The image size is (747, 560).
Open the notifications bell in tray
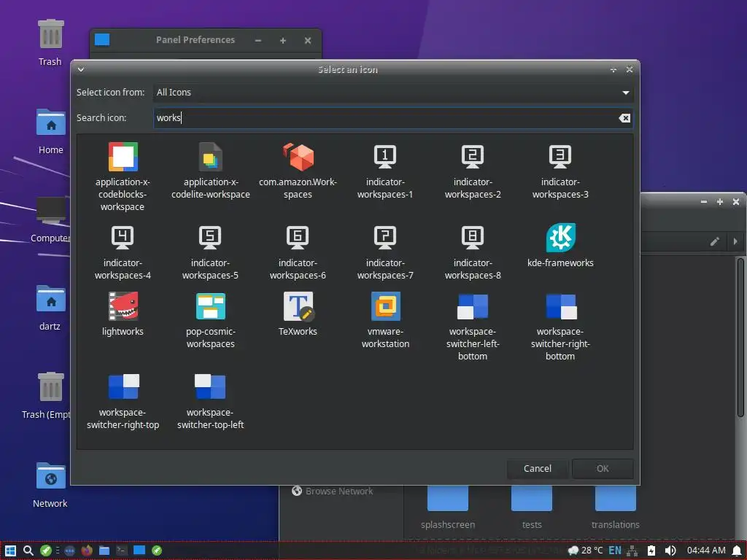pyautogui.click(x=737, y=551)
